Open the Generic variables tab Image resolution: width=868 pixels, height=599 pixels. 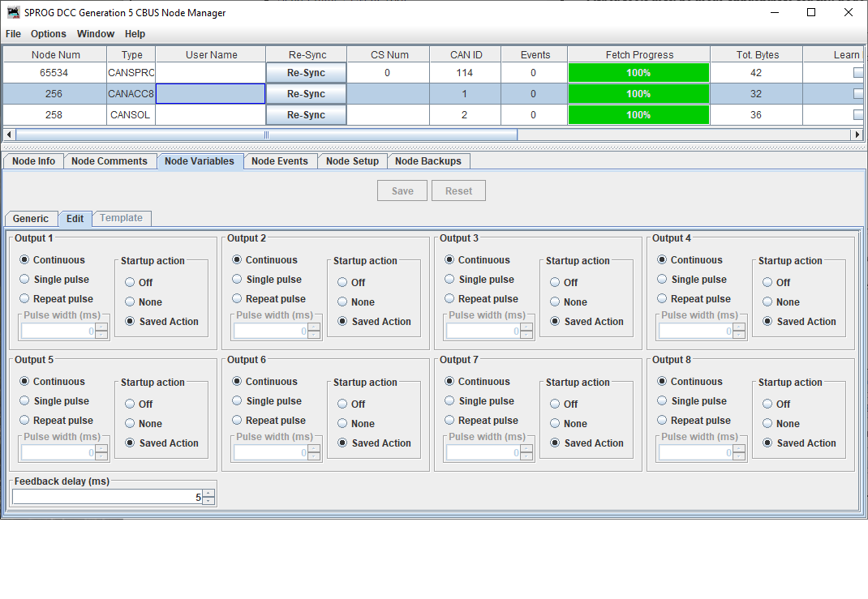[31, 218]
